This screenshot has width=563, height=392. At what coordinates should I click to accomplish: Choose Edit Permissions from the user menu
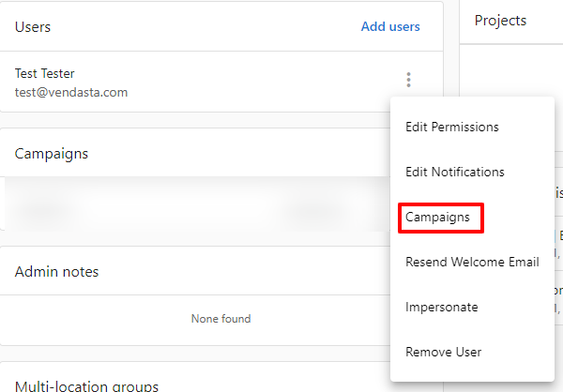(x=452, y=128)
